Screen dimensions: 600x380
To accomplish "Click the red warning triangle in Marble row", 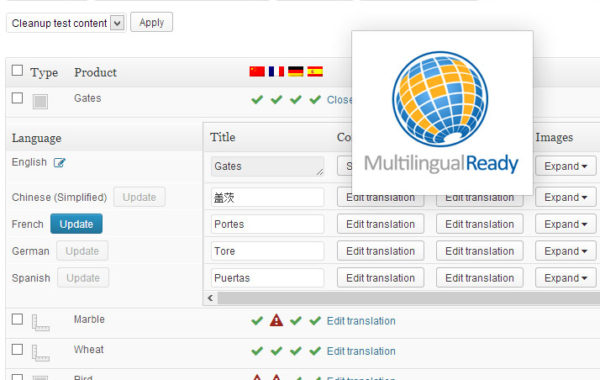I will (x=276, y=320).
